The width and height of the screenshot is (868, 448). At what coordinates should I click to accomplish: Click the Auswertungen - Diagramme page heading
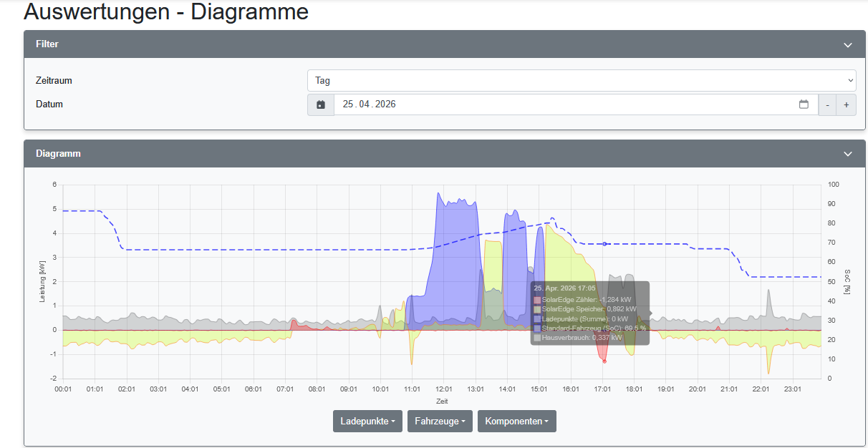pyautogui.click(x=166, y=12)
